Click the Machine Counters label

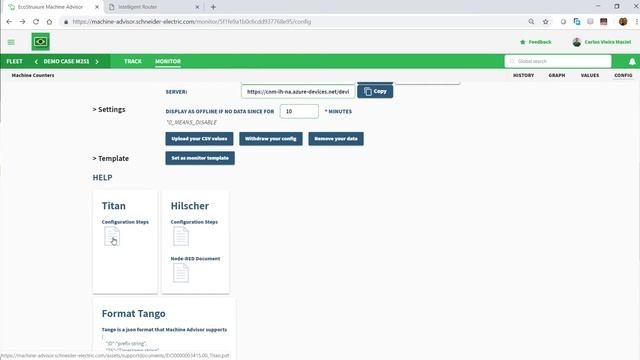[33, 75]
